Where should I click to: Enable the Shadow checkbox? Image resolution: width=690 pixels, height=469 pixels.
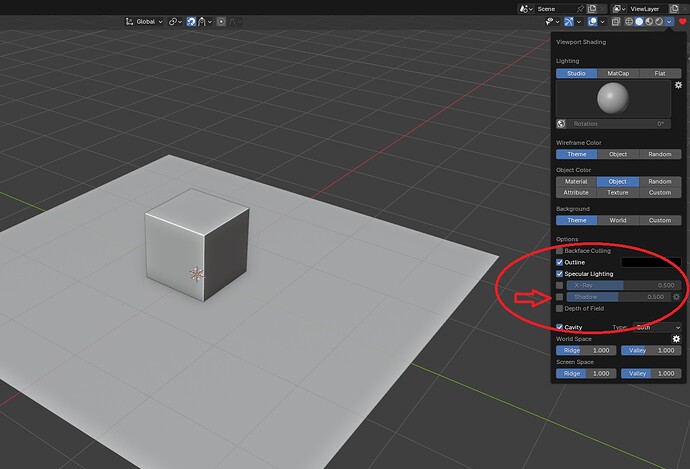click(x=560, y=297)
